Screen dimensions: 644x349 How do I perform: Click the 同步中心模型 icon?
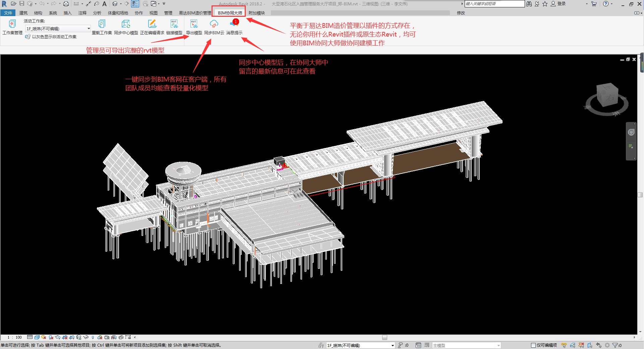coord(126,27)
